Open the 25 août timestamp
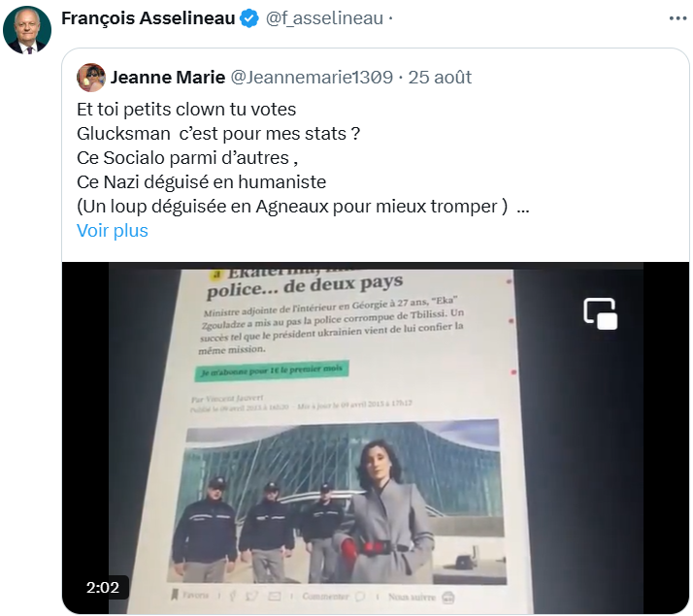693x616 pixels. point(440,78)
